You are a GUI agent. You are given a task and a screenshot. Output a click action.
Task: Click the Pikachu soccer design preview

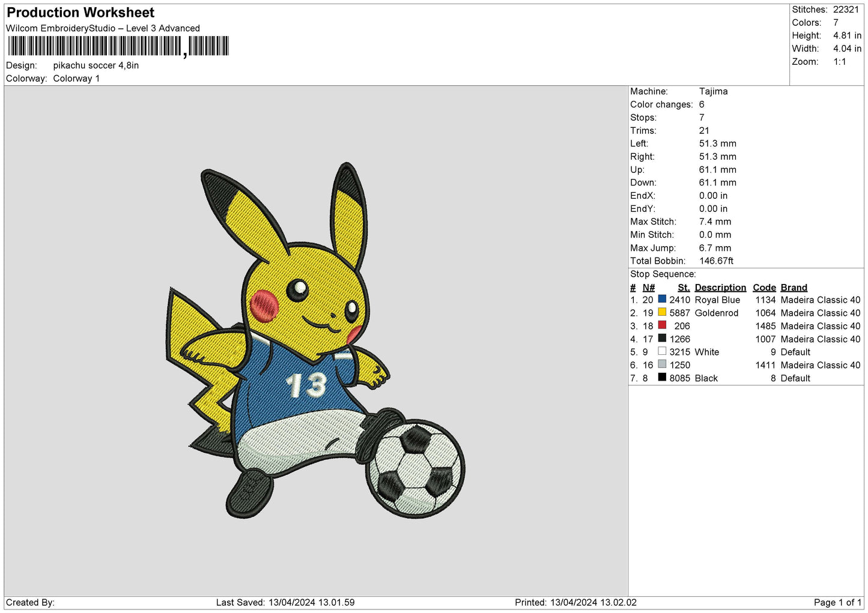pos(315,340)
